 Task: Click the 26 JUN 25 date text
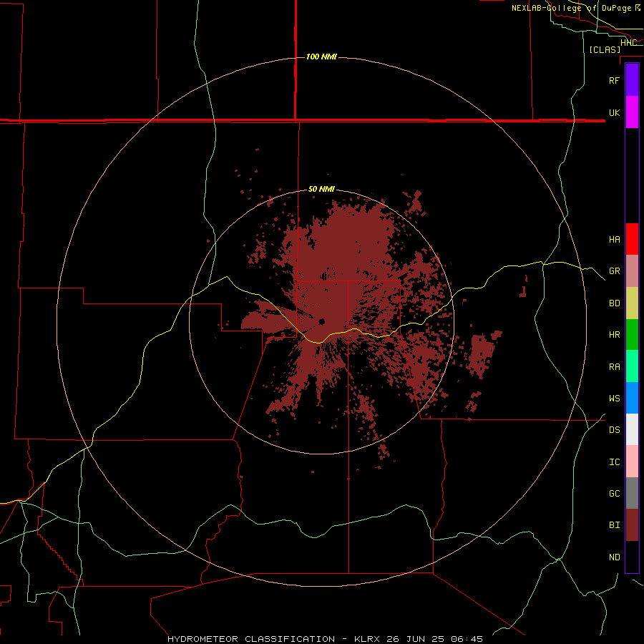click(415, 639)
